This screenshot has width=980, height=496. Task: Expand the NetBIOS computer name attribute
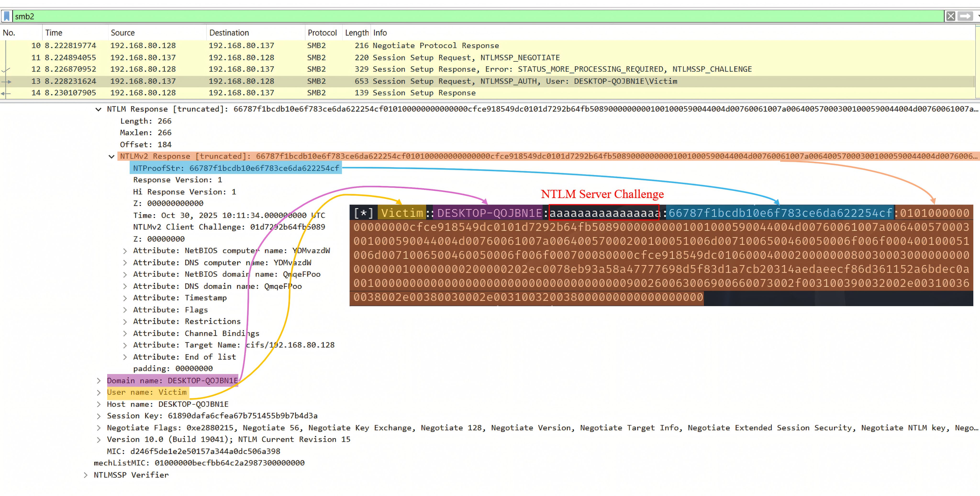point(125,251)
